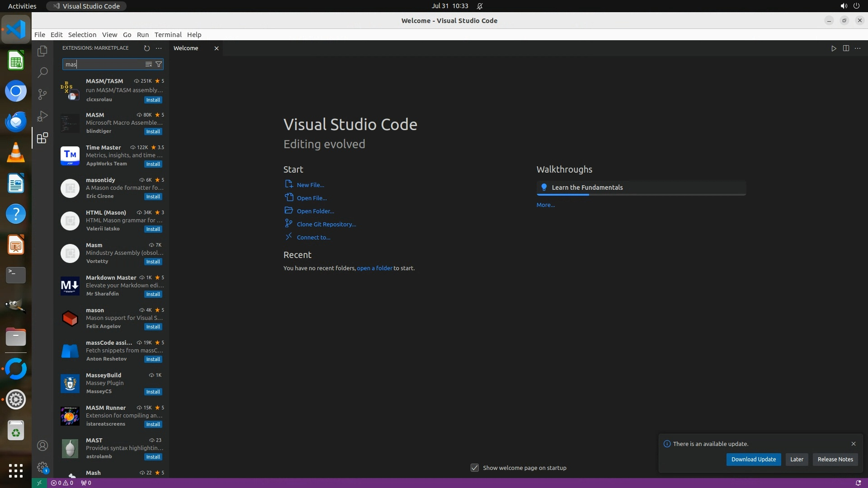Open the Run and Debug view
868x488 pixels.
[42, 116]
